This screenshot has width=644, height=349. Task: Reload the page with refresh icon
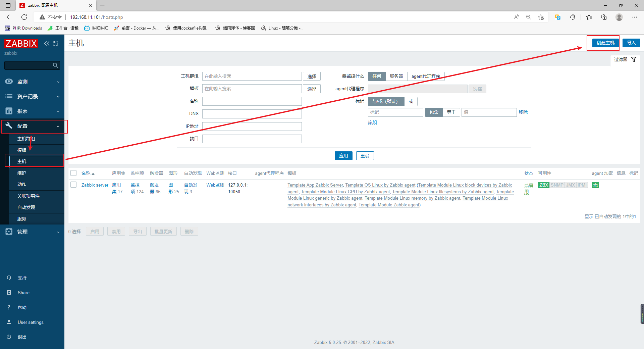click(24, 17)
